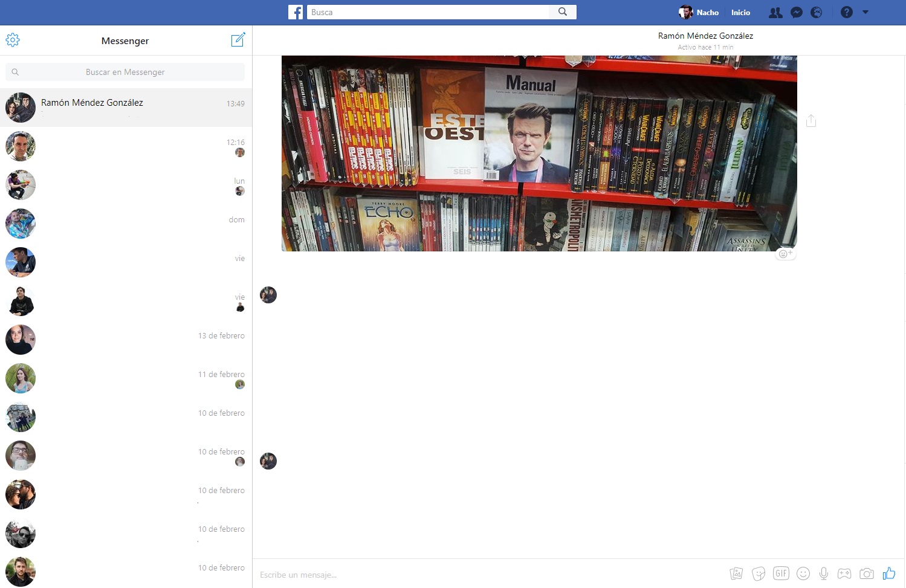Screen dimensions: 906x588
Task: Attach photos using the image icon
Action: pos(736,573)
